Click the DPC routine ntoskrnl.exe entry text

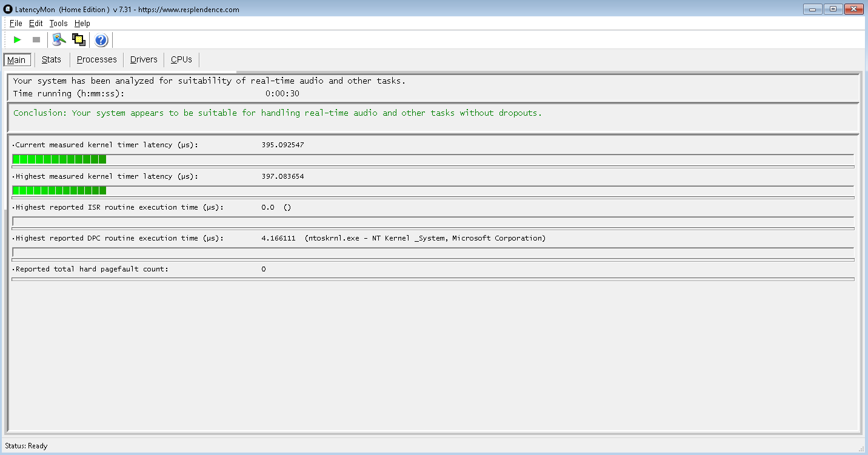[424, 238]
